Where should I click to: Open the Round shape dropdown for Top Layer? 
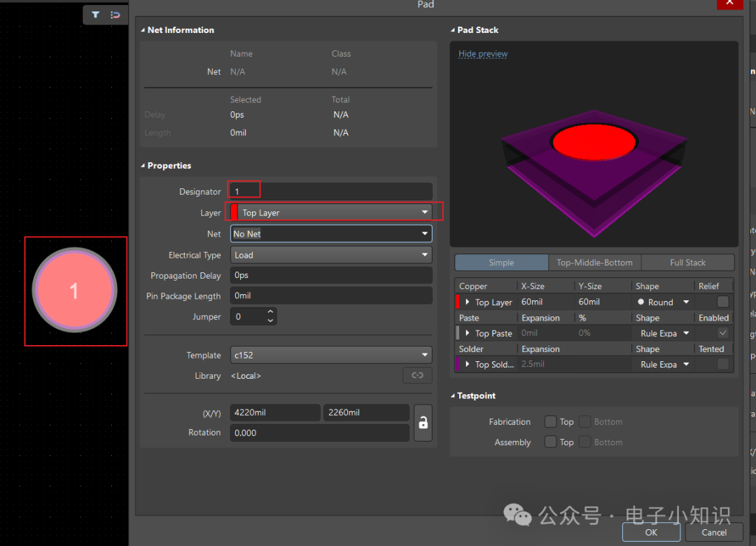click(664, 302)
